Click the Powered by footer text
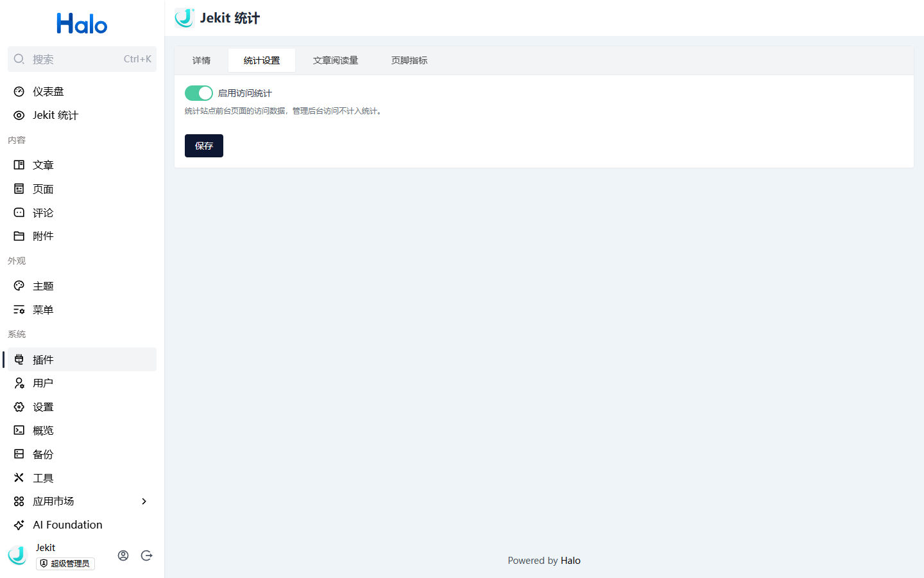This screenshot has height=578, width=924. (533, 561)
